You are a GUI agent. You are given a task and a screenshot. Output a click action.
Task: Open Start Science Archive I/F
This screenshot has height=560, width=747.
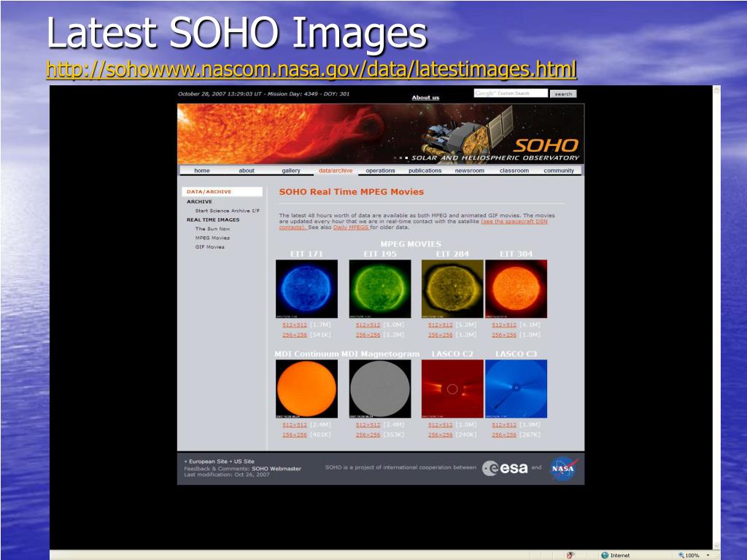[228, 211]
